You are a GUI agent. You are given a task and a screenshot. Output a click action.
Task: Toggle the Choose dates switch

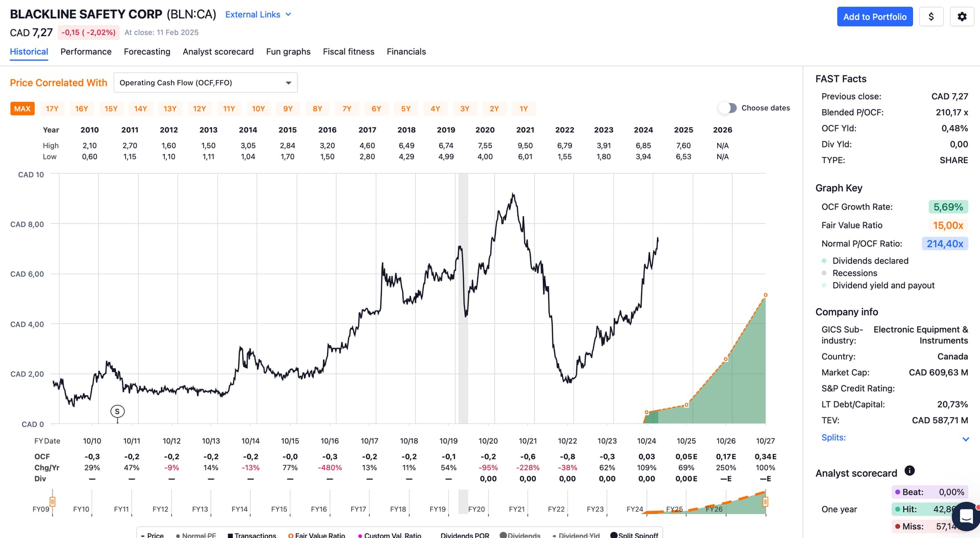click(728, 108)
